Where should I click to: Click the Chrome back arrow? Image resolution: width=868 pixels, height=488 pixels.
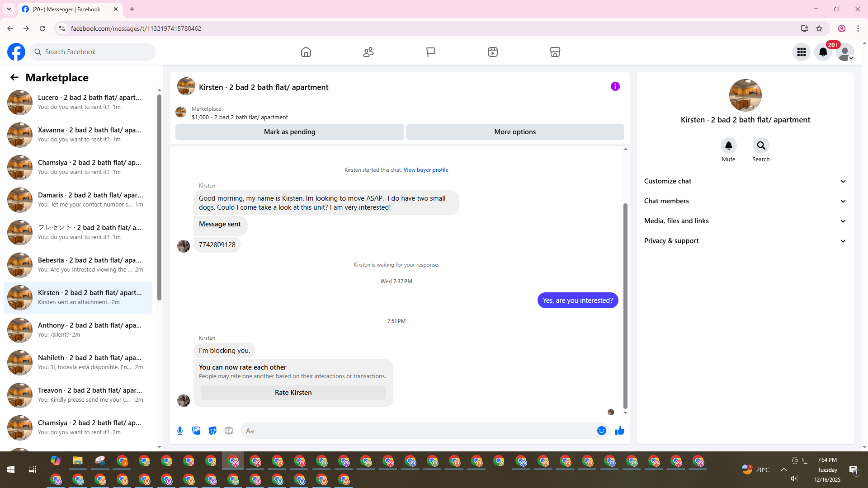point(10,28)
